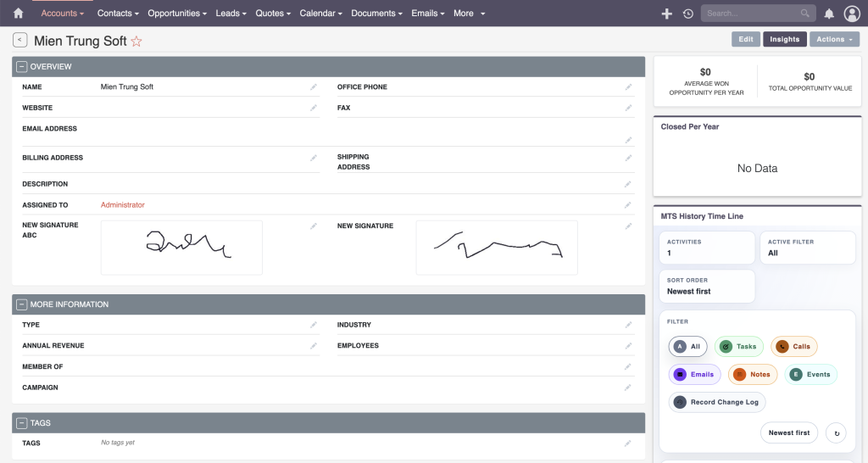Click the Sort Order card
Viewport: 868px width, 463px height.
707,287
